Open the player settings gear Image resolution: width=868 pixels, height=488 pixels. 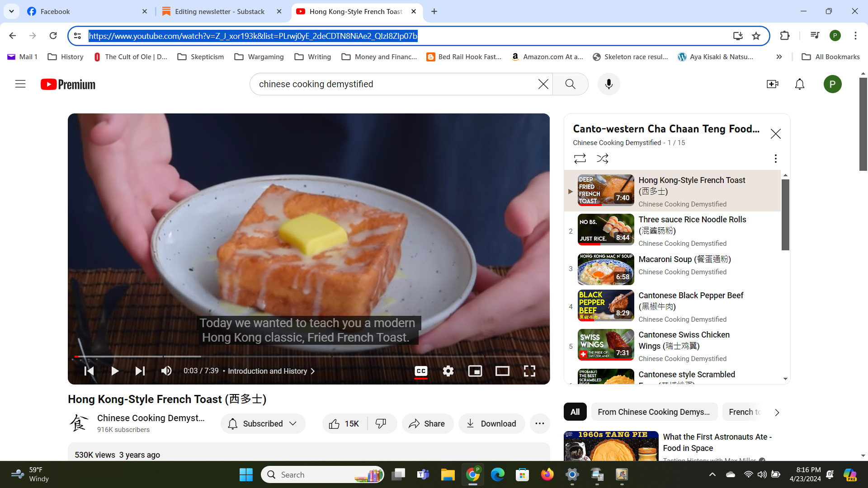[x=448, y=371]
